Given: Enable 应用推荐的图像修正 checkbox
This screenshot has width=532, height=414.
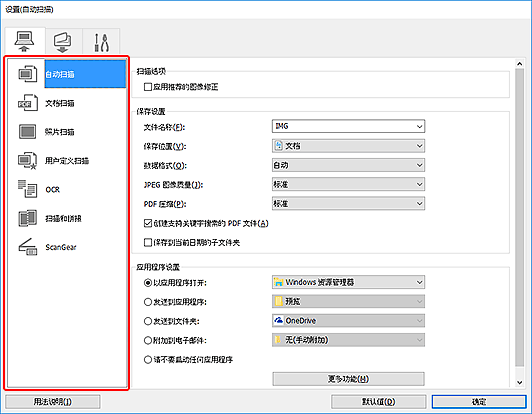Looking at the screenshot, I should pos(148,87).
